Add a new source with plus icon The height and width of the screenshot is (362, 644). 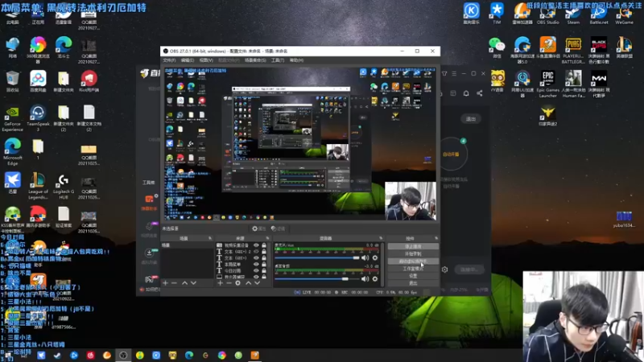pyautogui.click(x=220, y=283)
